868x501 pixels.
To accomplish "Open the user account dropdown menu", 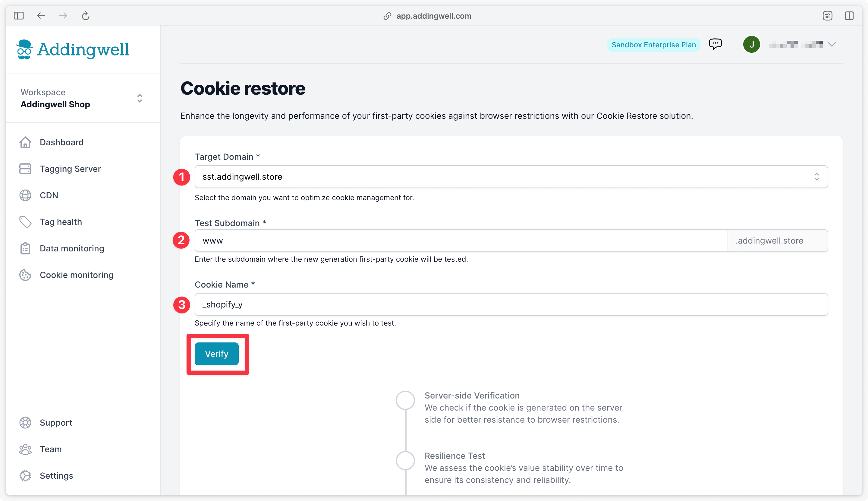I will point(832,44).
